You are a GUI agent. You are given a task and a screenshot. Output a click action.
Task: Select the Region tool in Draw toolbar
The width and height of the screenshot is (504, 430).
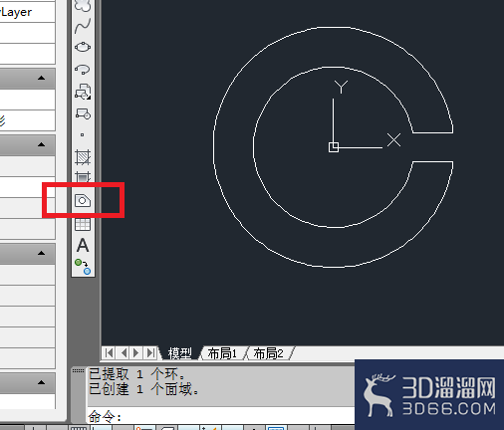point(83,200)
